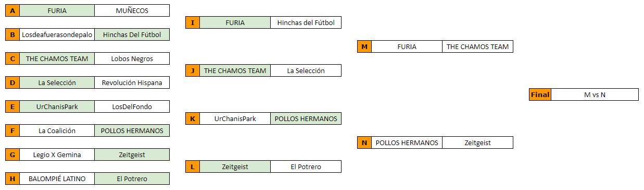
Task: Select Lobos Negros cell in match C
Action: 132,58
